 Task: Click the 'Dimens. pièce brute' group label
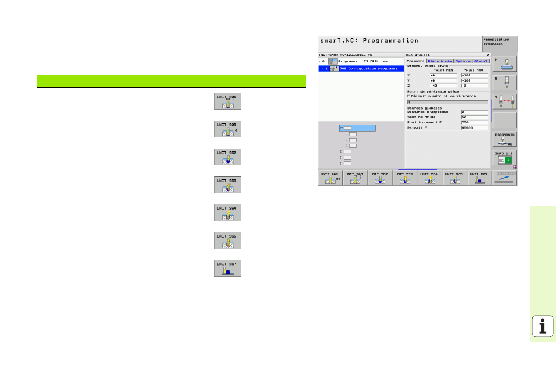(428, 66)
